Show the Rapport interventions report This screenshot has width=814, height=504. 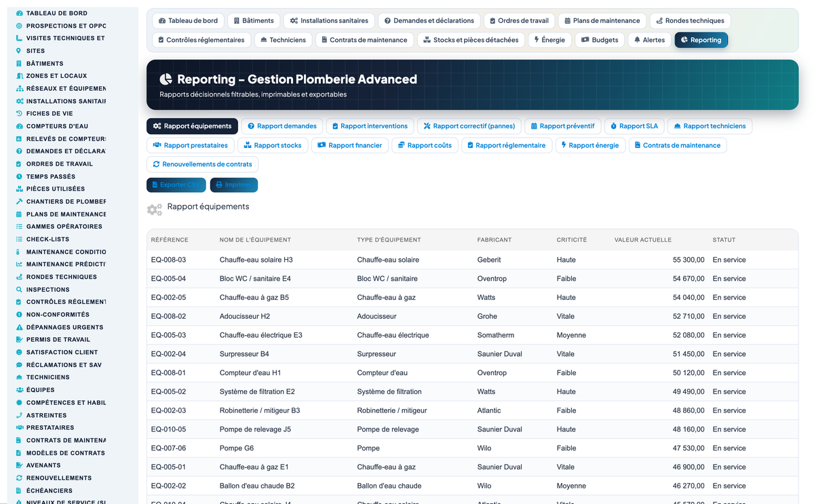coord(370,126)
